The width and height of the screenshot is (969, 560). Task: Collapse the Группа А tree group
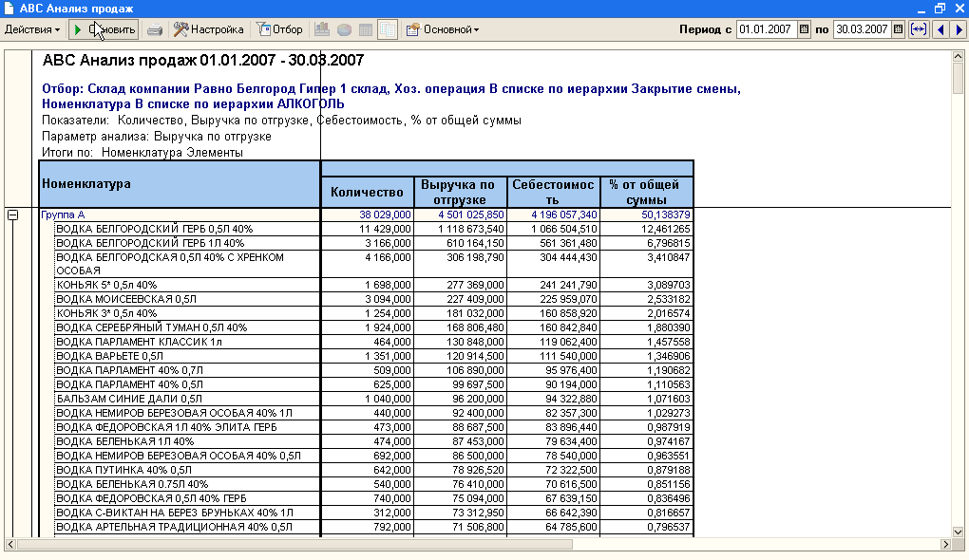(13, 215)
